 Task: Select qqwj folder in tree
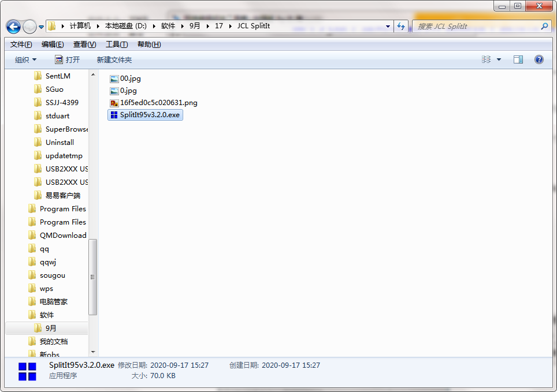[x=42, y=262]
